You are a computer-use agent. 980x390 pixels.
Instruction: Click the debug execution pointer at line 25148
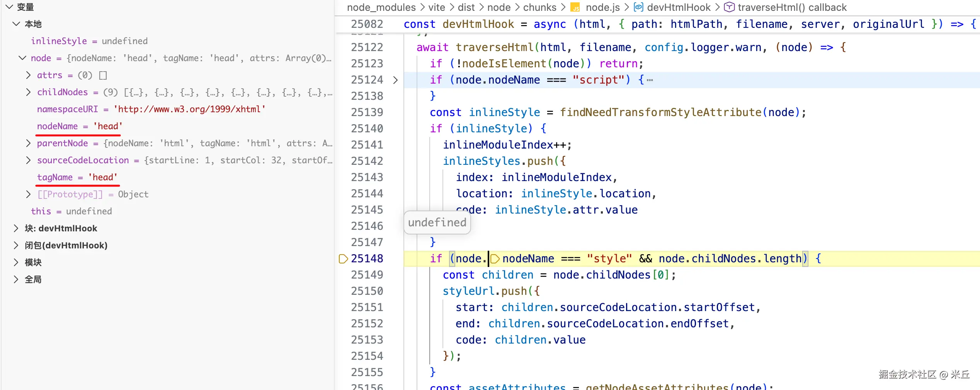(343, 258)
